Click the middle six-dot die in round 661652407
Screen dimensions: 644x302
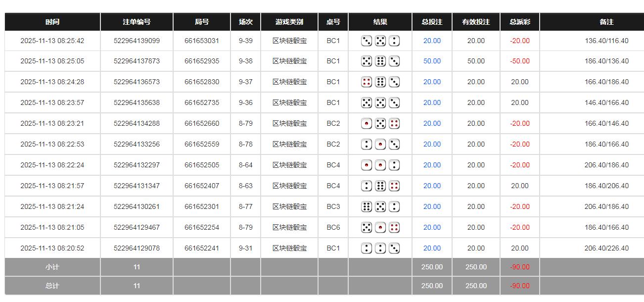(x=380, y=186)
